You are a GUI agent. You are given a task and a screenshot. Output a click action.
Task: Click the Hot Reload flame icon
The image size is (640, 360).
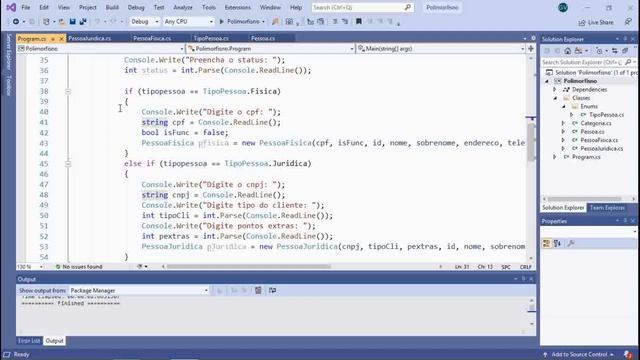[276, 22]
